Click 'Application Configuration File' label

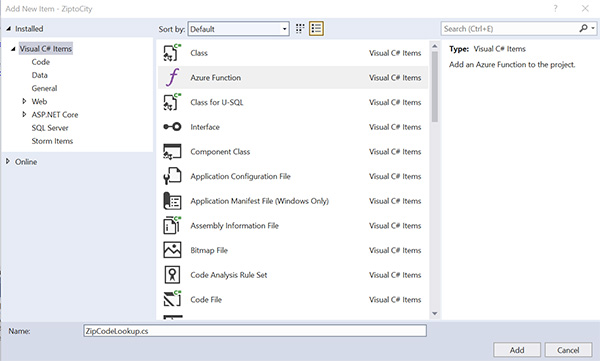tap(240, 176)
